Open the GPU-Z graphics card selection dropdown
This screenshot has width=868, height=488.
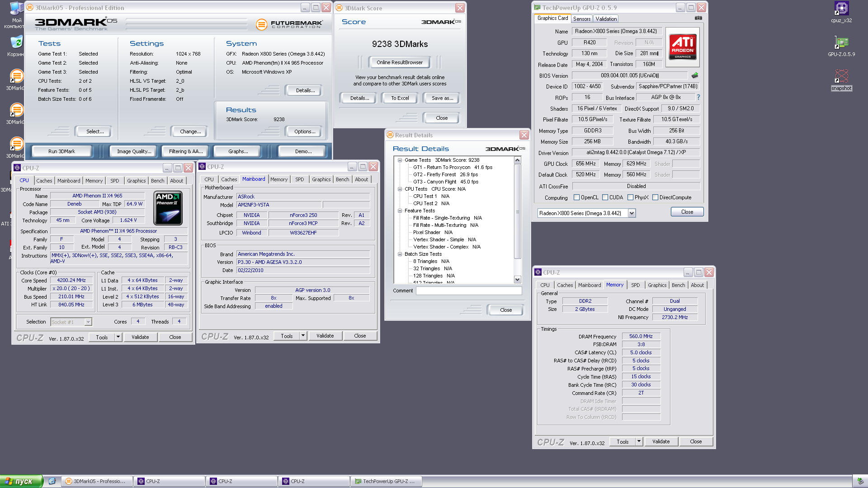click(x=632, y=213)
